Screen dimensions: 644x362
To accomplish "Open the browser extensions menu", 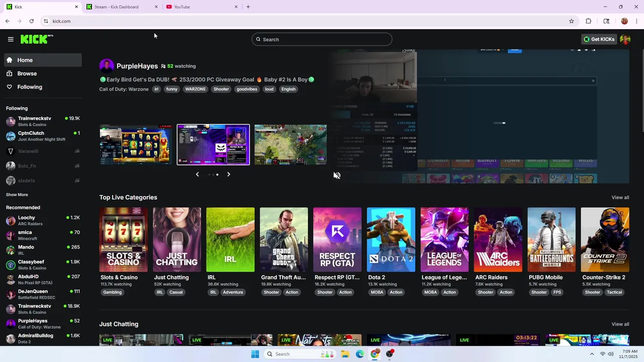I will (x=589, y=21).
